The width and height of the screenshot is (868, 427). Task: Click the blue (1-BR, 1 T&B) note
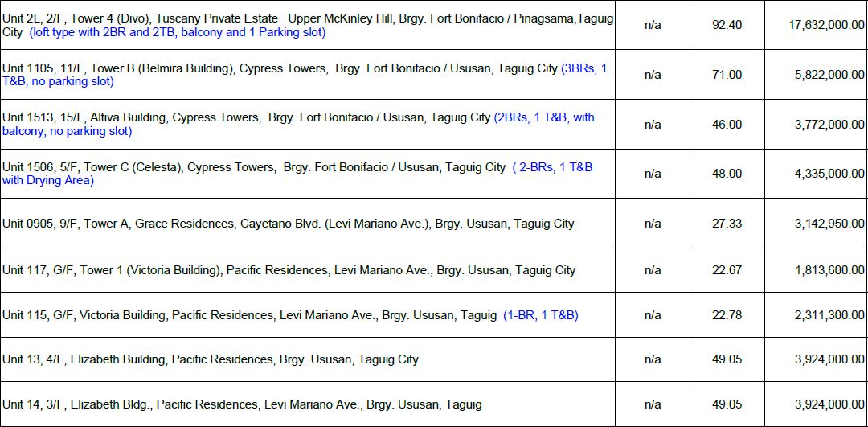coord(540,315)
